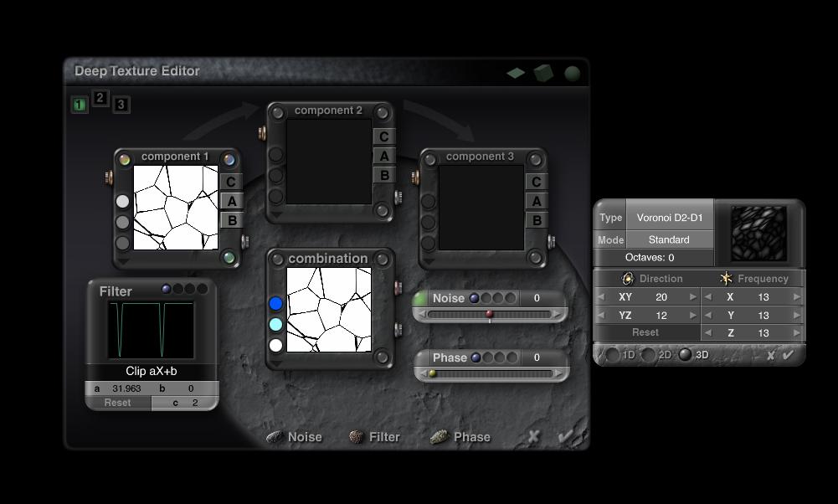Open Phase editor from bottom label
The image size is (838, 504).
(472, 437)
